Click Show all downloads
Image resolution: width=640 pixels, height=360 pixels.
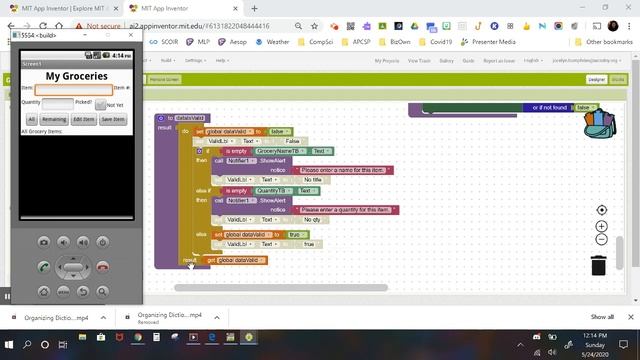point(602,317)
